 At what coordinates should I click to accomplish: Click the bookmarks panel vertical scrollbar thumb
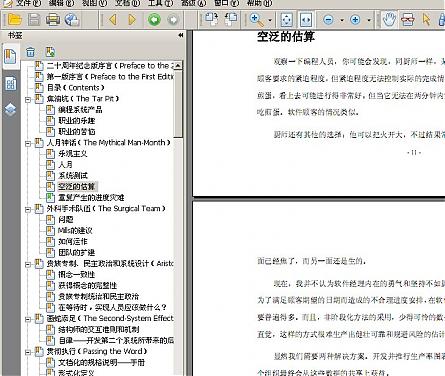tap(178, 104)
